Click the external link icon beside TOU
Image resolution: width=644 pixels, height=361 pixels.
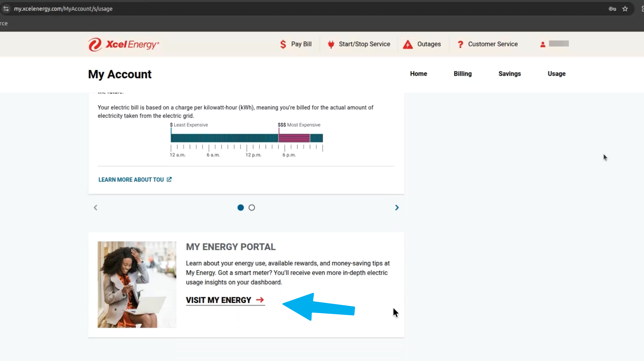point(169,179)
